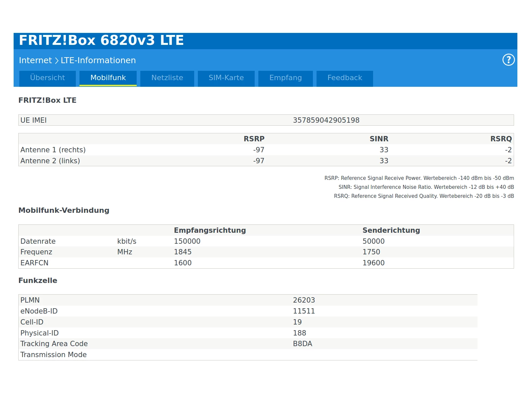
Task: Open the help question mark icon
Action: 508,60
